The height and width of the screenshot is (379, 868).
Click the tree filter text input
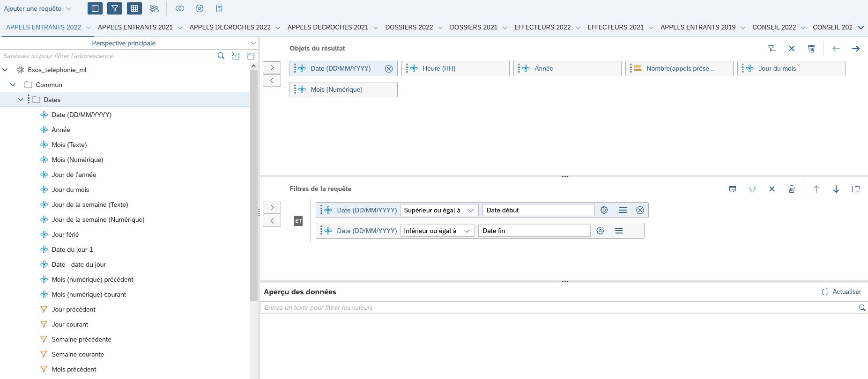(108, 56)
